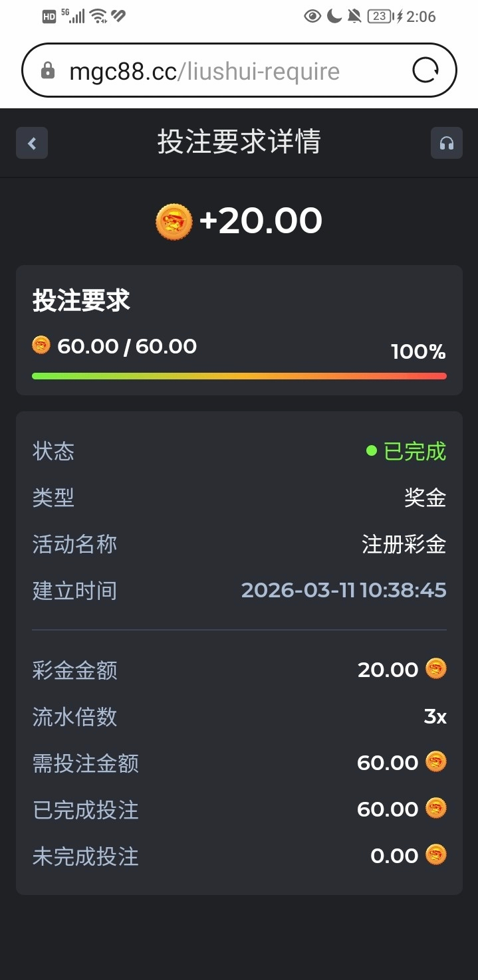Viewport: 478px width, 980px height.
Task: Tap the coin icon in 彩金金额 row
Action: 436,668
